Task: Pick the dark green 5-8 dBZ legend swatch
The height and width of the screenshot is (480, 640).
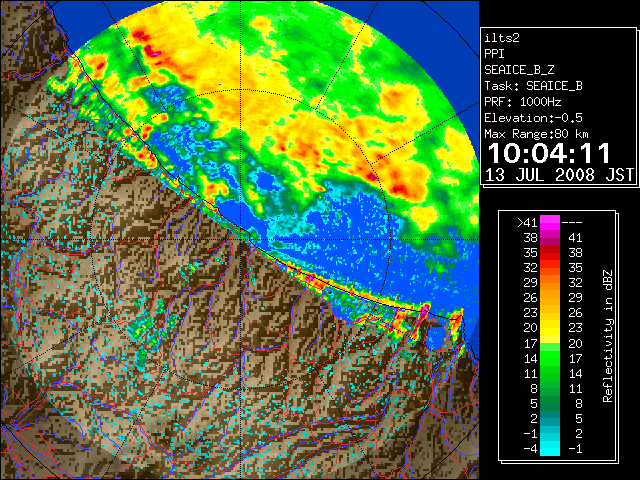Action: [x=550, y=403]
